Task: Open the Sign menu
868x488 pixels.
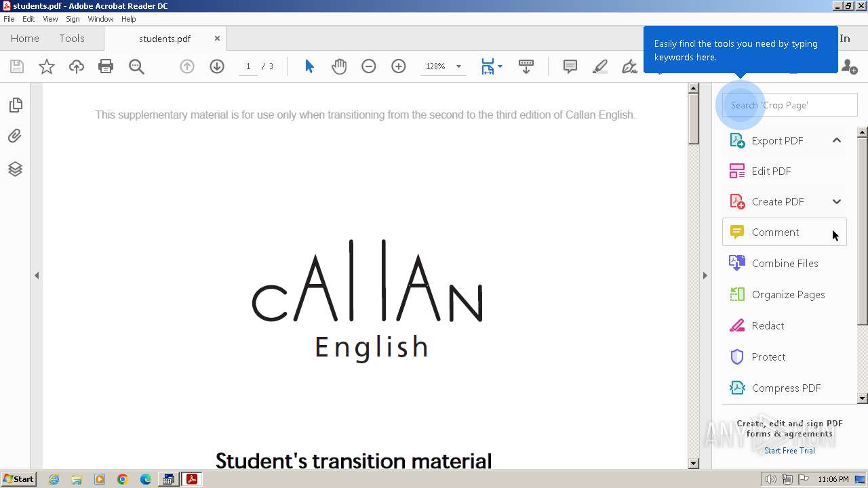Action: 73,19
